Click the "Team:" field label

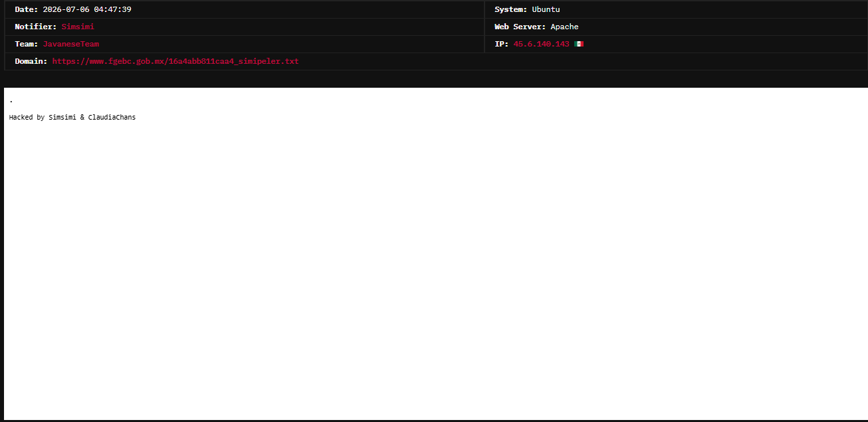(27, 44)
